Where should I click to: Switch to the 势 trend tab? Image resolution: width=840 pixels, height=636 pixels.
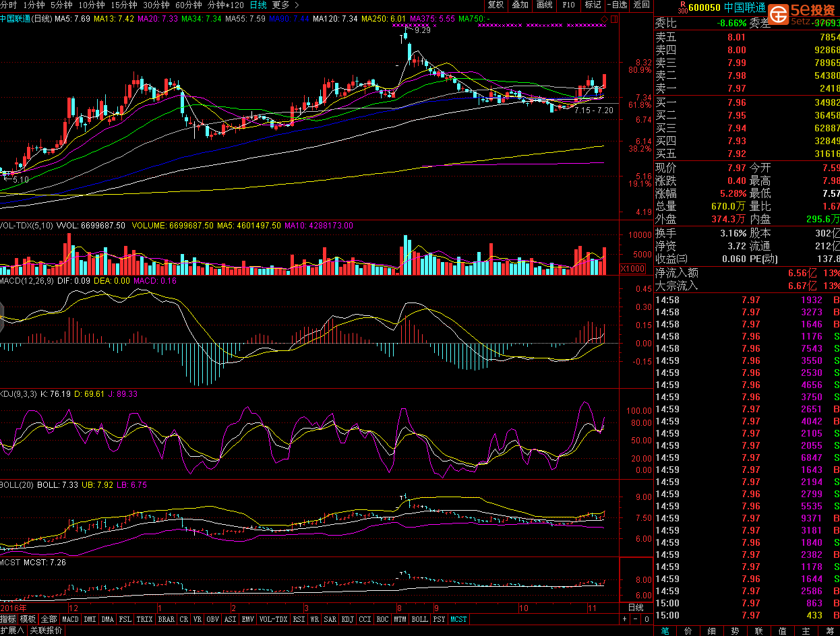(x=736, y=631)
